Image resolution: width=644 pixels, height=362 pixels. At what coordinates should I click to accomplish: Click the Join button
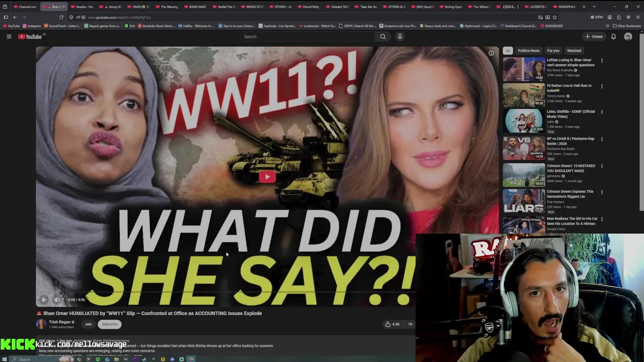tap(88, 324)
